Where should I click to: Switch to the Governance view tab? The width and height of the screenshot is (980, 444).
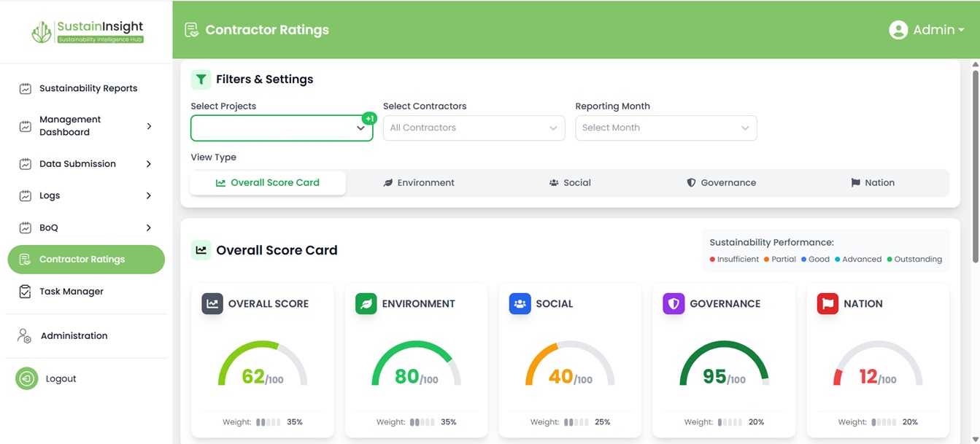click(x=721, y=183)
